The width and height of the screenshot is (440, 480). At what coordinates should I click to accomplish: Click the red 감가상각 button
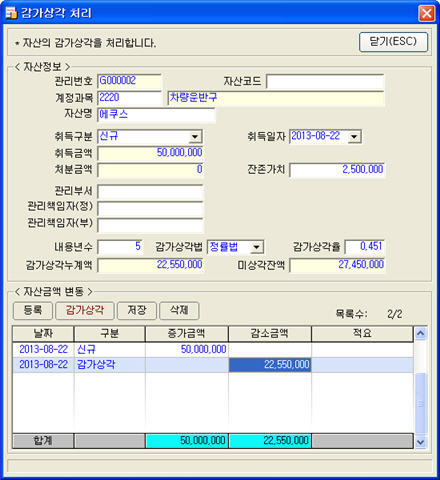tap(85, 310)
